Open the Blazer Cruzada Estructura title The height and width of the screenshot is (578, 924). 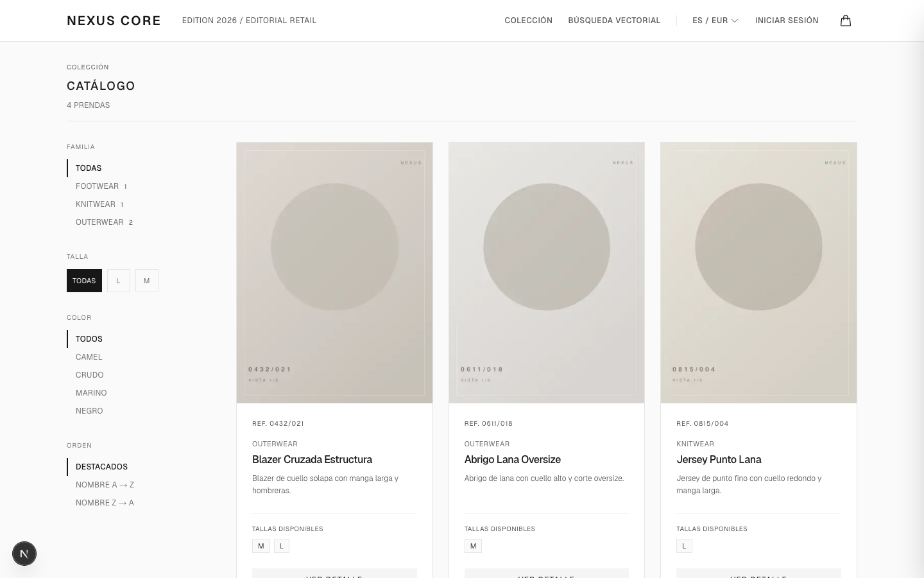pos(312,460)
